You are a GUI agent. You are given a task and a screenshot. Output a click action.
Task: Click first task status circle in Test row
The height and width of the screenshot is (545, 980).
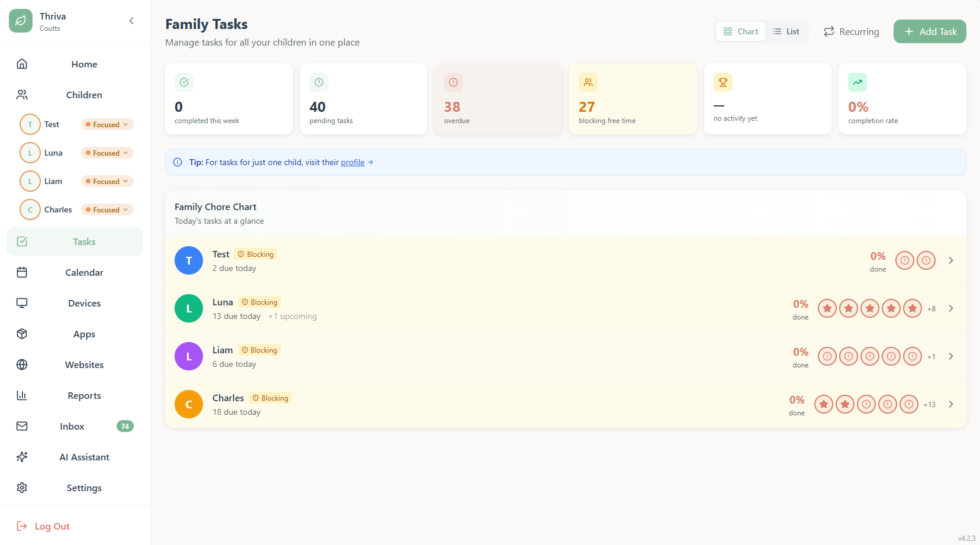904,260
